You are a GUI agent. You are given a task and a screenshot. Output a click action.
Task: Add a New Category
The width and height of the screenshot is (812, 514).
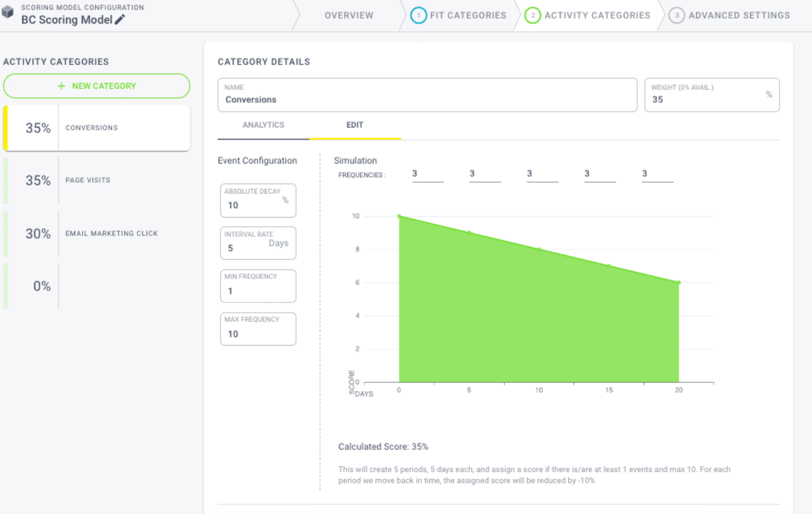coord(97,86)
